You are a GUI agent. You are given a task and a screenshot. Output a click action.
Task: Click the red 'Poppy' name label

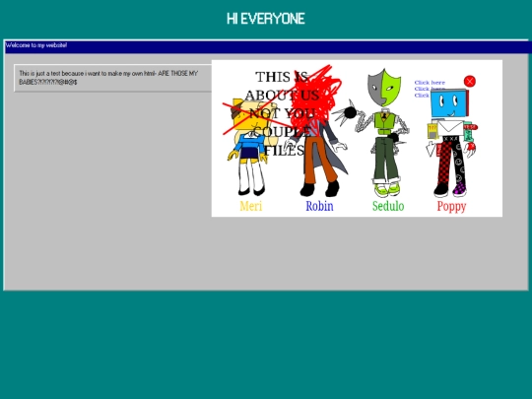click(451, 206)
